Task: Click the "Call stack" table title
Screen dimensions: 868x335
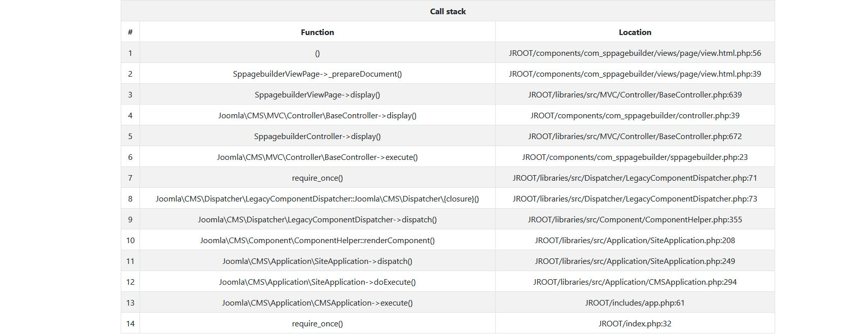Action: [447, 11]
